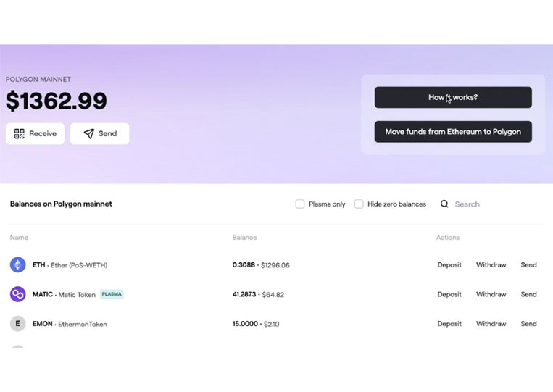Click the PLASMA badge next to Matic Token
Image resolution: width=553 pixels, height=392 pixels.
(112, 294)
